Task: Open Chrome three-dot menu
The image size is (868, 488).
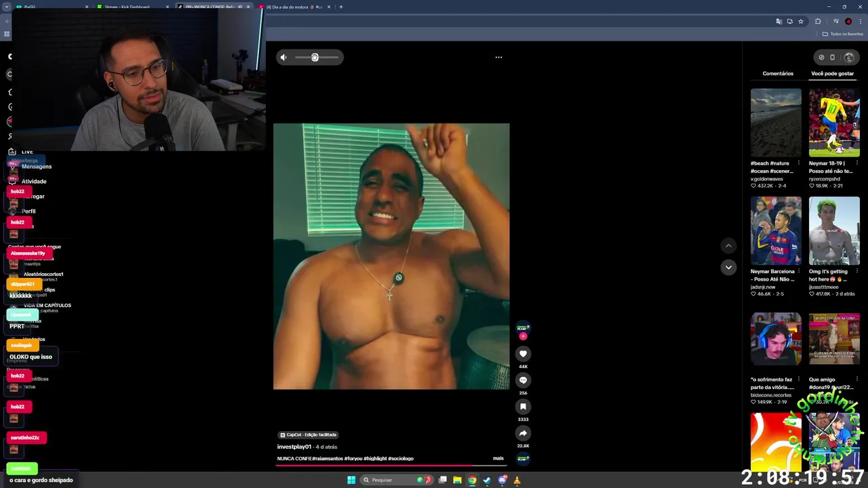Action: [x=859, y=22]
